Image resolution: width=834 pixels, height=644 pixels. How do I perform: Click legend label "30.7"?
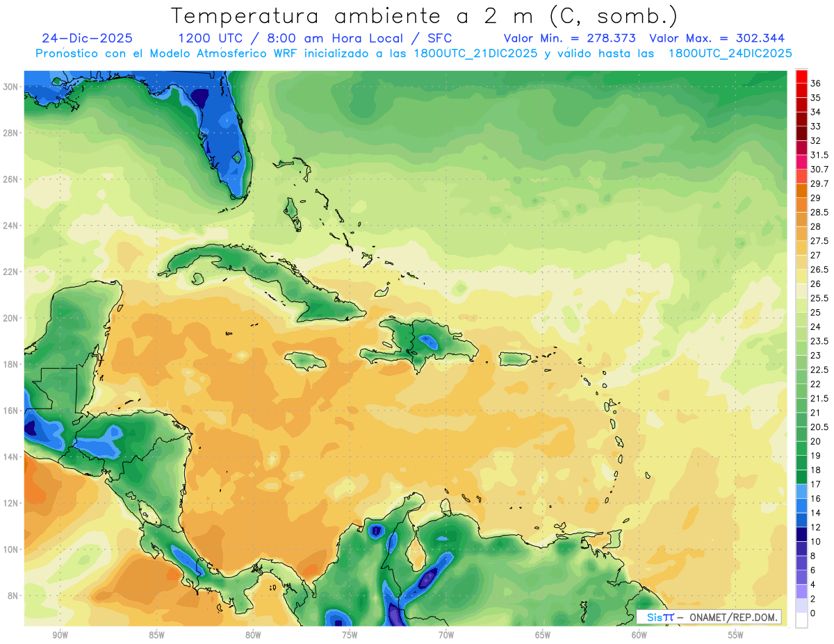[x=819, y=170]
